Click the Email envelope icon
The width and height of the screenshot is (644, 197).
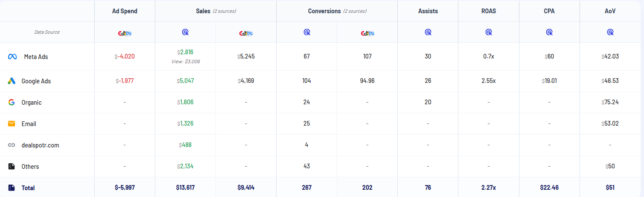12,123
